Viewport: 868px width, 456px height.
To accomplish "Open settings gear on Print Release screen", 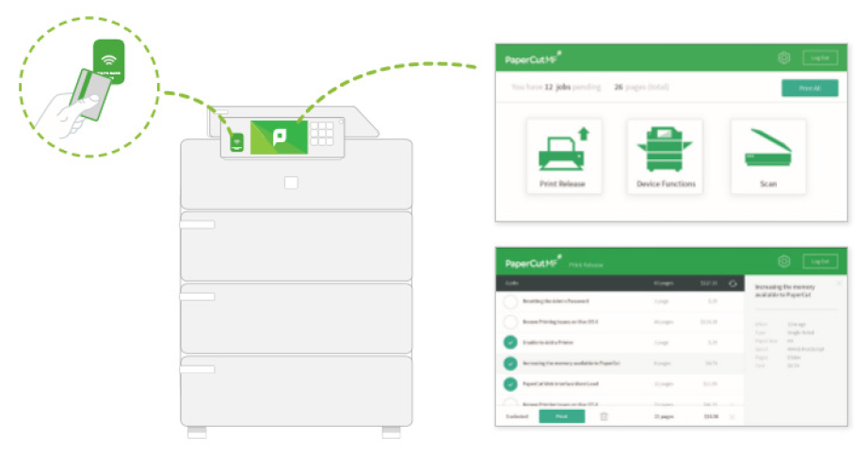I will tap(783, 262).
